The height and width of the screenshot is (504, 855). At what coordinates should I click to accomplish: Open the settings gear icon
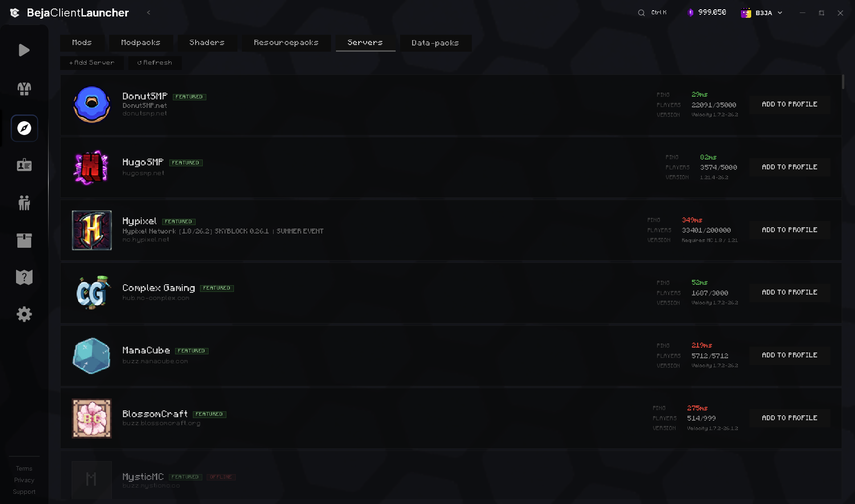[x=24, y=314]
